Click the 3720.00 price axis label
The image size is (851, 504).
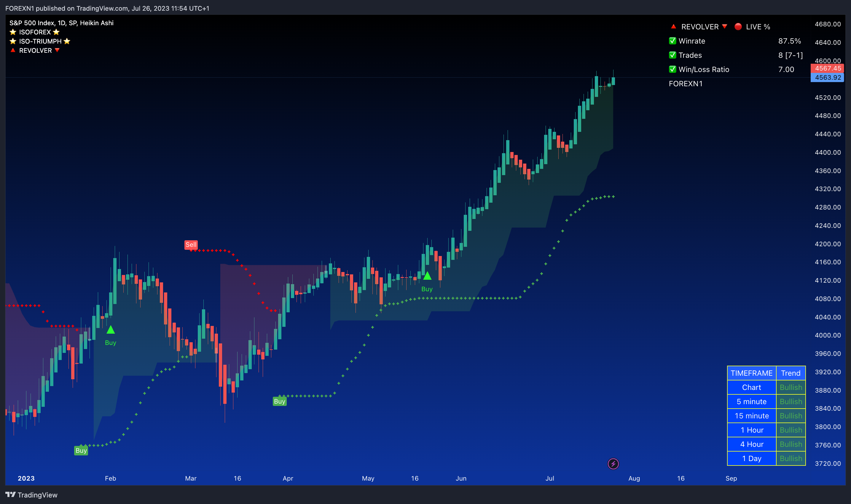click(x=828, y=463)
